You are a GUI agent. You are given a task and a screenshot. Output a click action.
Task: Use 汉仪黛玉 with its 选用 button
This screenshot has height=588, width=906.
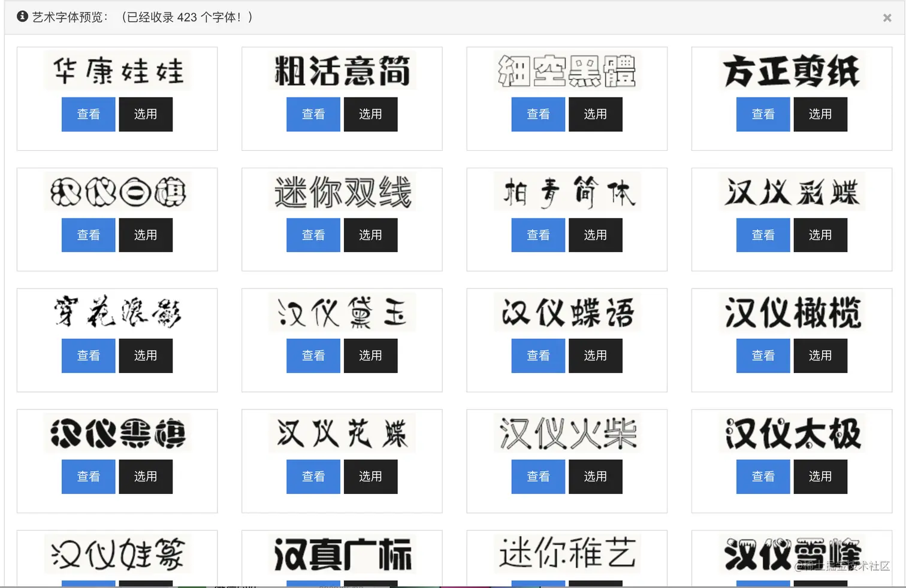[370, 356]
